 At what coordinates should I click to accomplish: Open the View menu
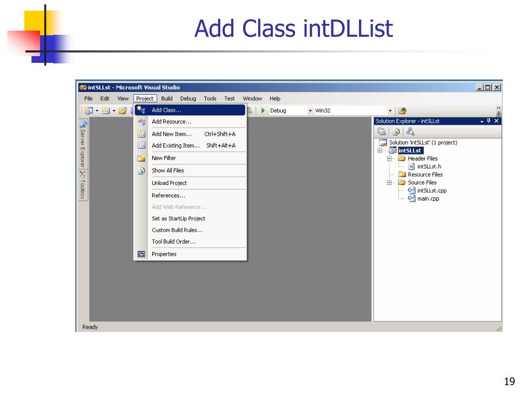pyautogui.click(x=123, y=98)
